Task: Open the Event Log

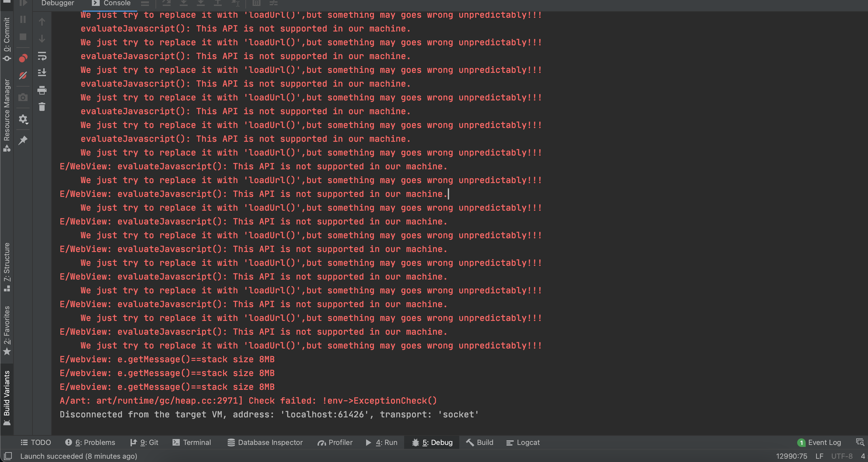Action: (x=819, y=442)
